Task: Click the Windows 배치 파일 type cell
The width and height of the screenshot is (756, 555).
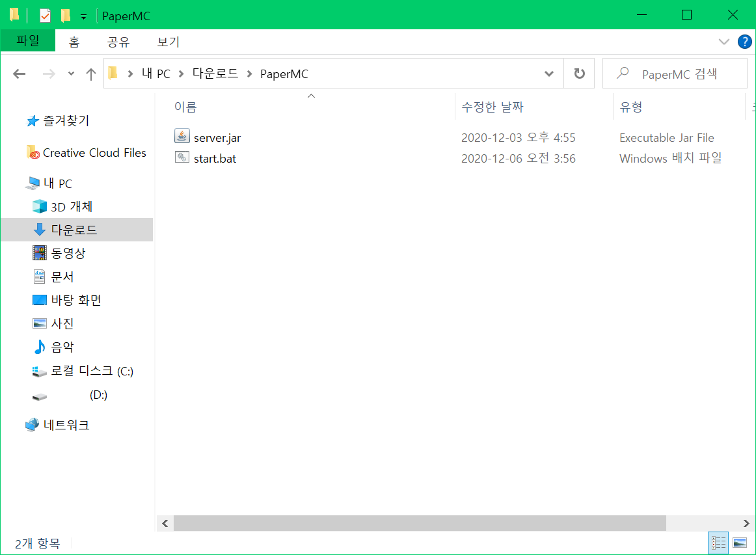Action: (x=670, y=159)
